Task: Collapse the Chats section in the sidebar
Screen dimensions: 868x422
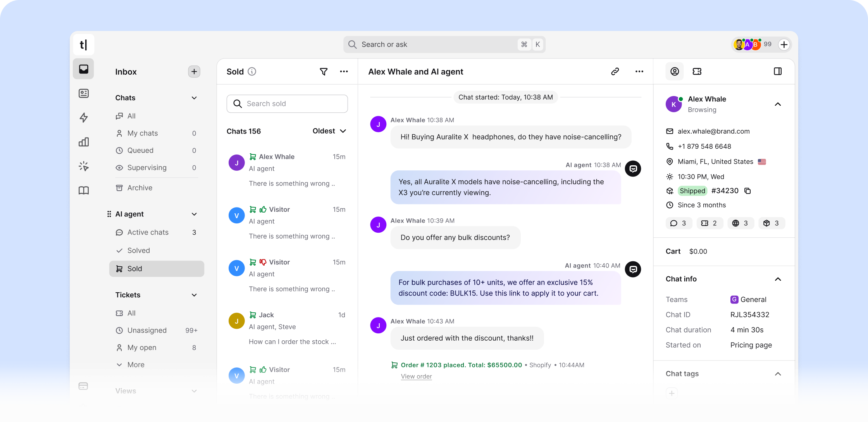Action: click(194, 98)
